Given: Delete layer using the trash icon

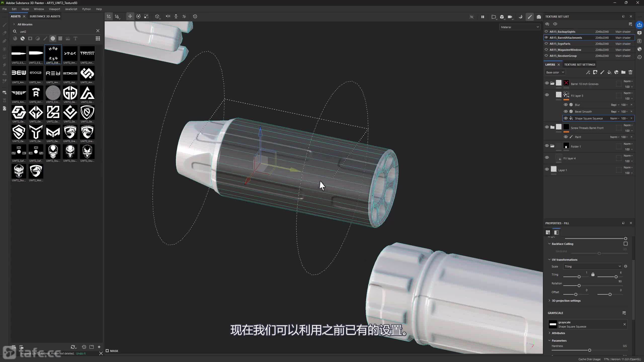Looking at the screenshot, I should pos(630,72).
